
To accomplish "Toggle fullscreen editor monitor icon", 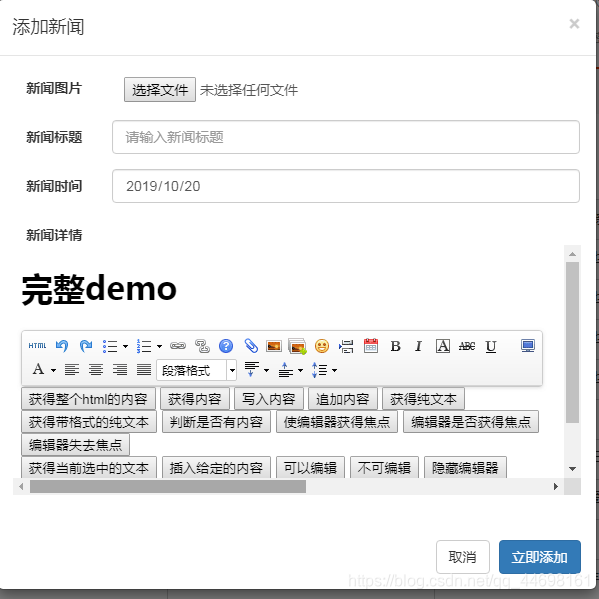I will click(x=528, y=345).
